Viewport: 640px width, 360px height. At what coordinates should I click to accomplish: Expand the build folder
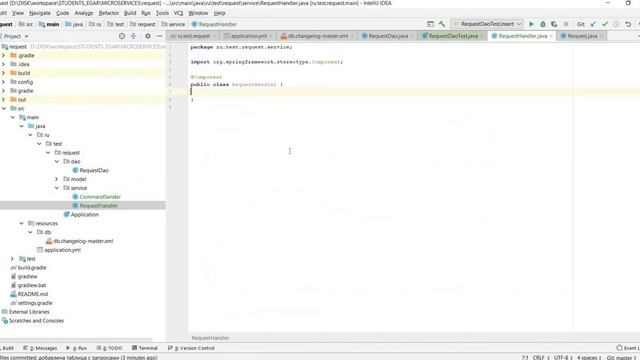point(4,73)
